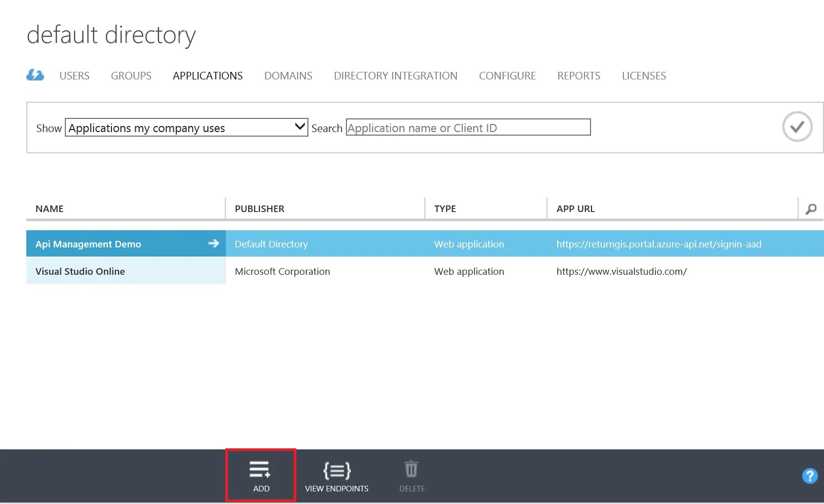The width and height of the screenshot is (824, 504).
Task: Focus the Application name or Client ID search field
Action: (468, 128)
